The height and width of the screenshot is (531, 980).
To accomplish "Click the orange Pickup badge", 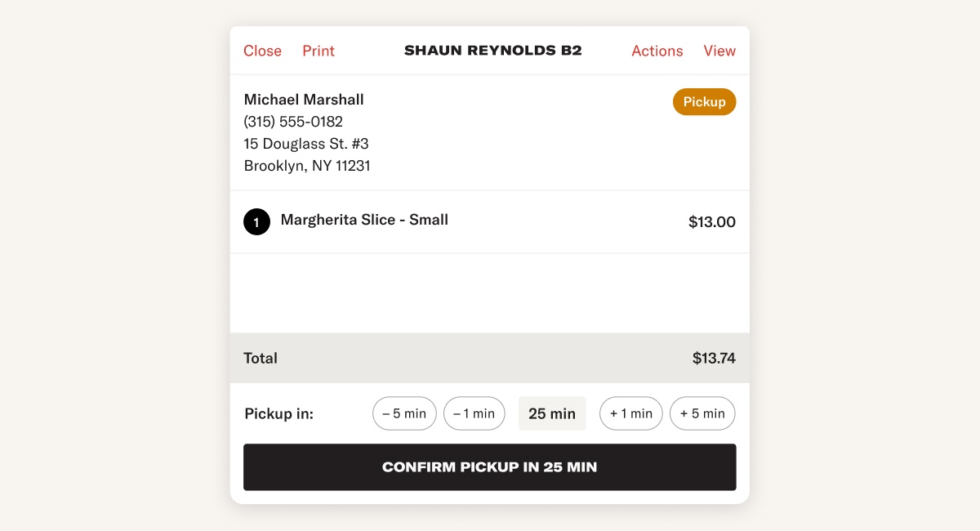I will coord(704,102).
